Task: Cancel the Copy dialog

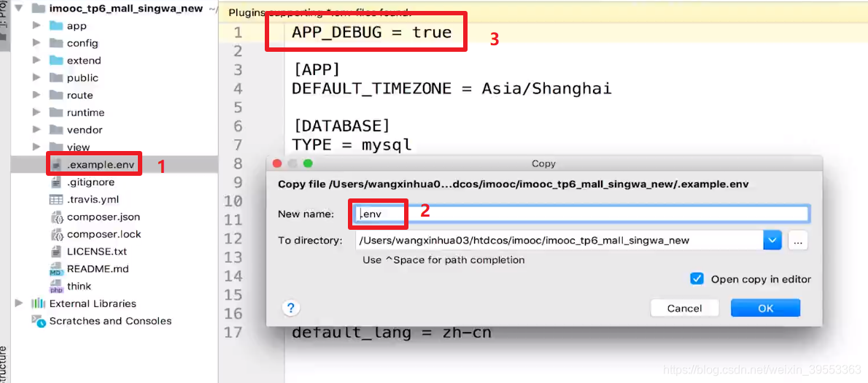Action: pos(684,309)
